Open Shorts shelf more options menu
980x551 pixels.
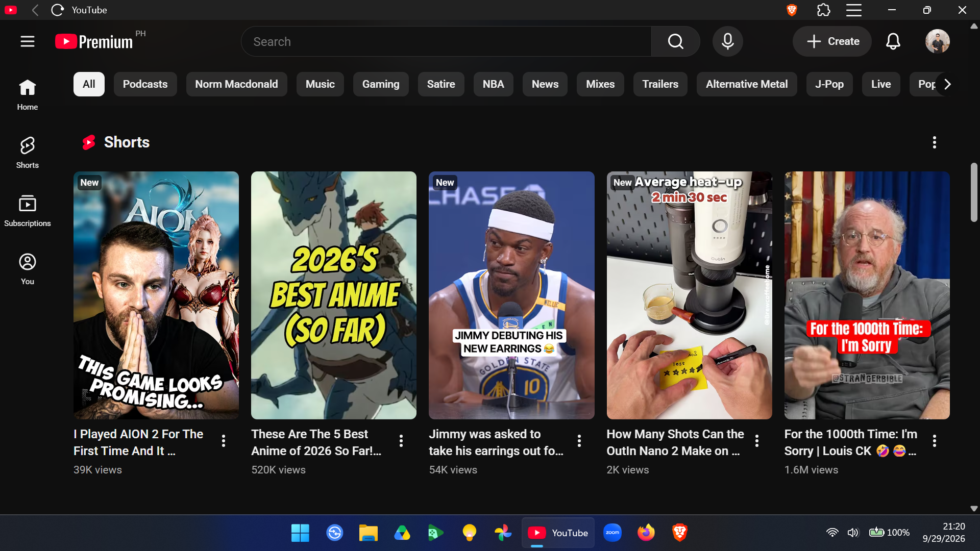[935, 142]
